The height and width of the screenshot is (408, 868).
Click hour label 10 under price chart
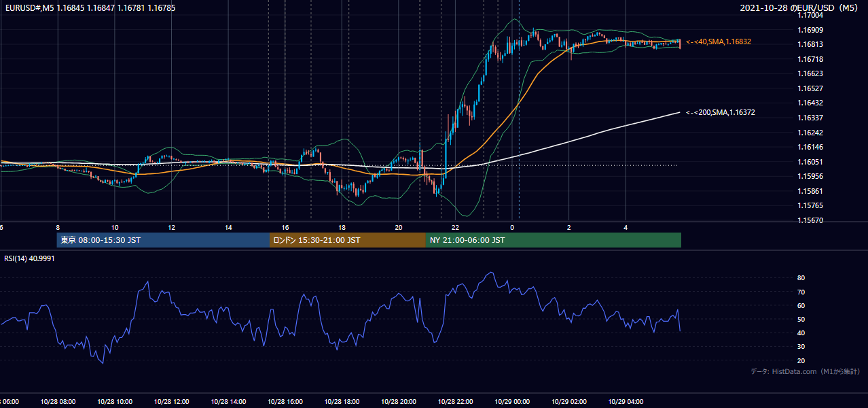(115, 228)
